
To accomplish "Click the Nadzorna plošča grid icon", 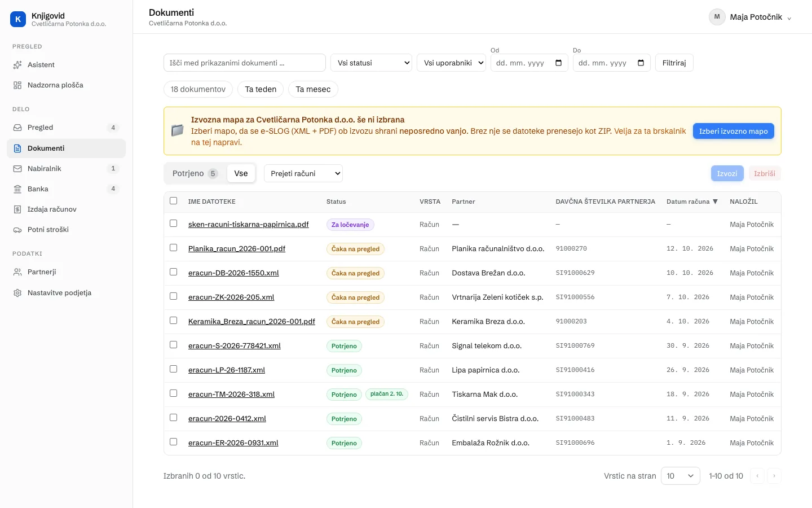I will 17,85.
